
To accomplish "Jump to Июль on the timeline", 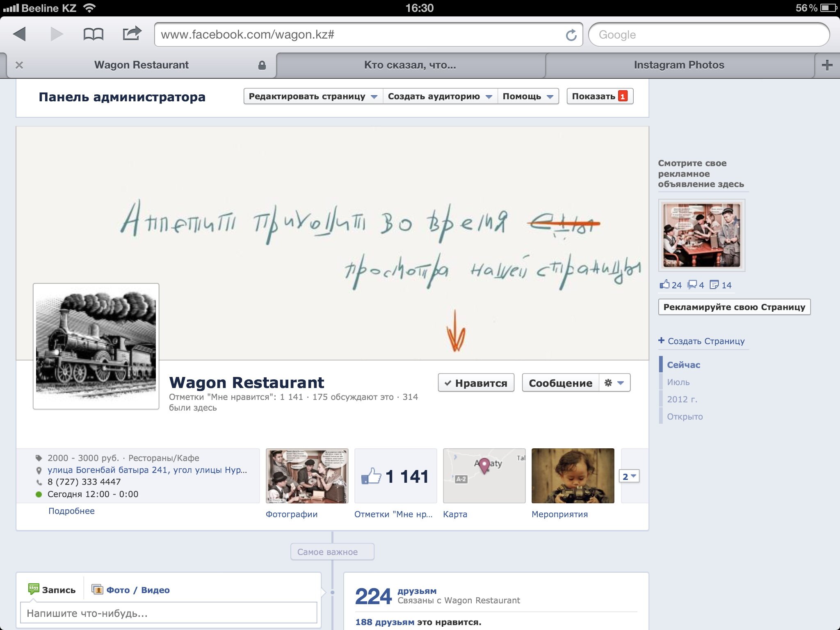I will [678, 382].
